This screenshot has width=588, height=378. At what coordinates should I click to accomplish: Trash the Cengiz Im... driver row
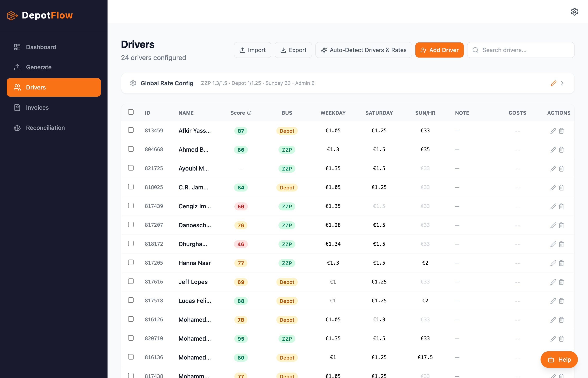pyautogui.click(x=561, y=206)
